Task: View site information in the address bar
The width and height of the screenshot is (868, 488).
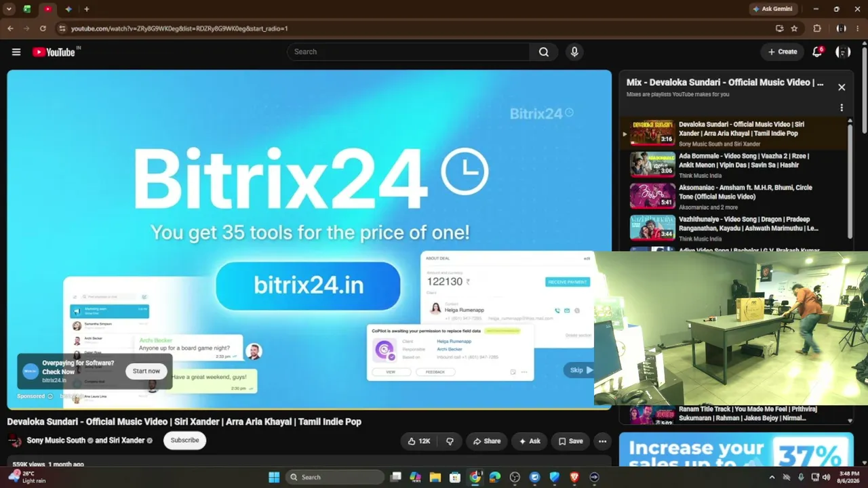Action: [62, 28]
